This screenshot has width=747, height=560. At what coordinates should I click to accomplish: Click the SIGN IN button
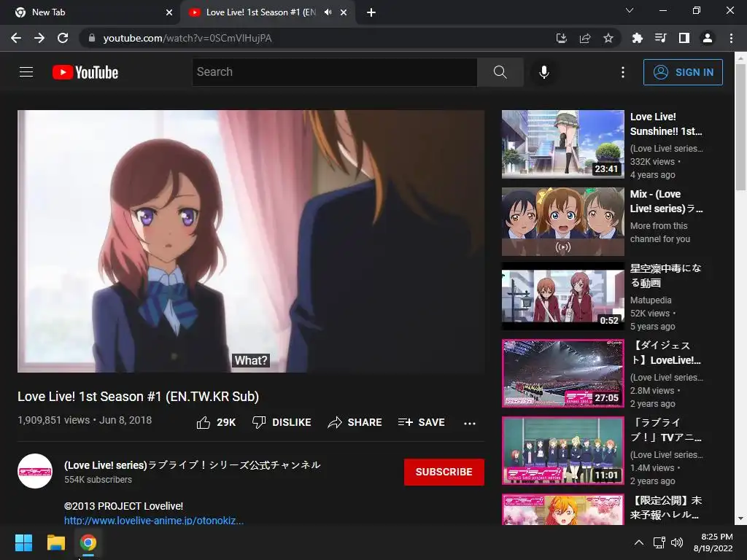(x=683, y=72)
